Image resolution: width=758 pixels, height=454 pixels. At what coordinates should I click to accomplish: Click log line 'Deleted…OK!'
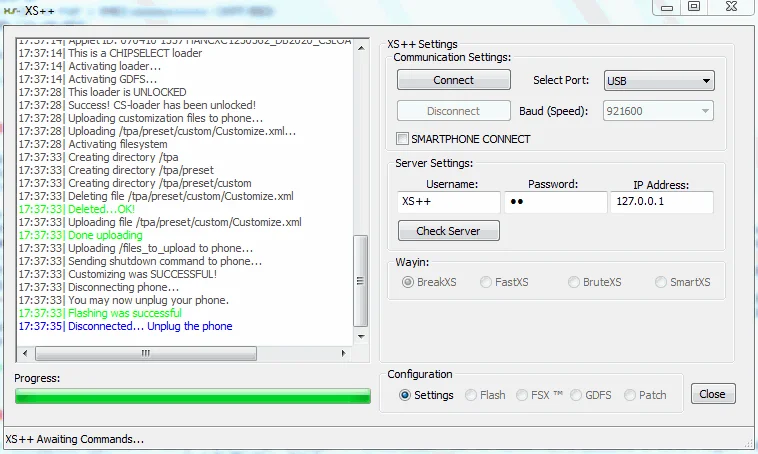click(76, 209)
